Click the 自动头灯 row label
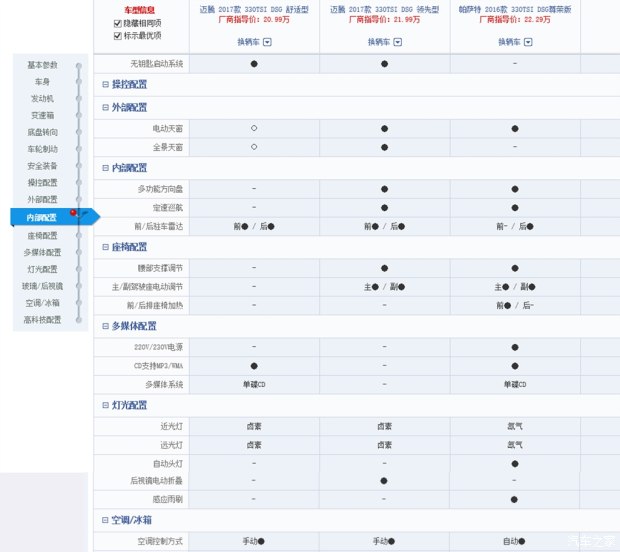The width and height of the screenshot is (620, 552). click(168, 463)
